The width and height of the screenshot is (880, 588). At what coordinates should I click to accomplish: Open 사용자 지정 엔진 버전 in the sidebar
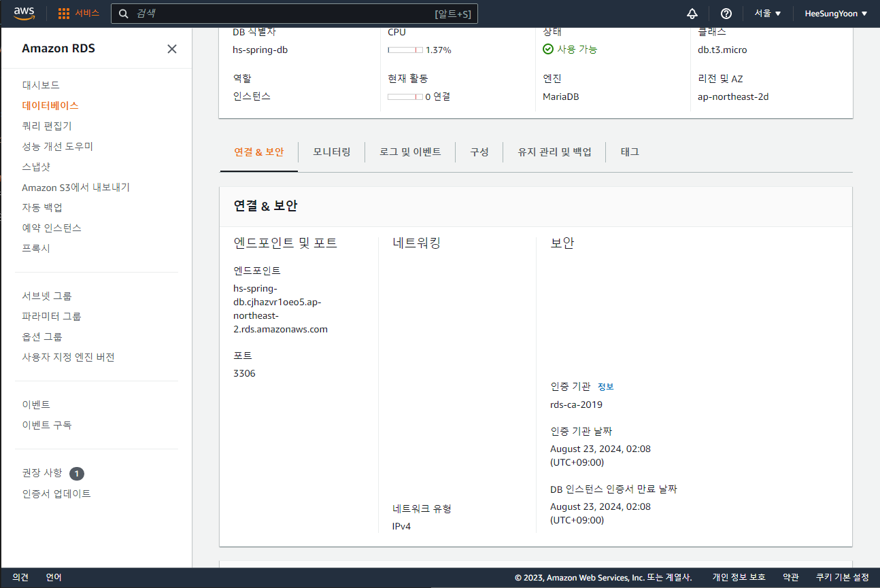(68, 357)
